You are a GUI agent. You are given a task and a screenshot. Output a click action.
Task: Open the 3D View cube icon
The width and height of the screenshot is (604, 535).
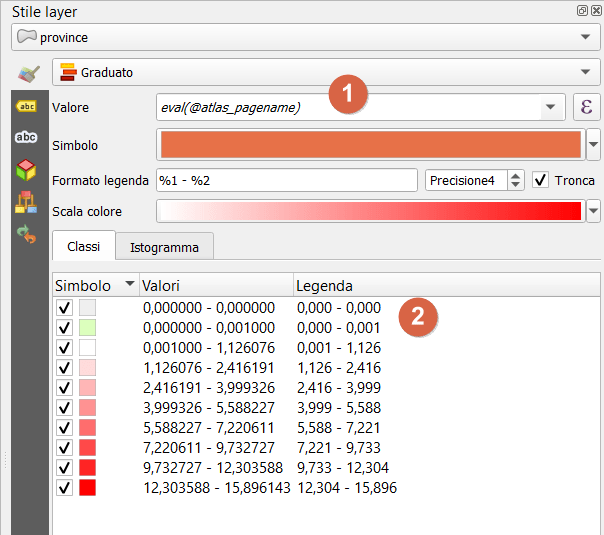pyautogui.click(x=26, y=170)
